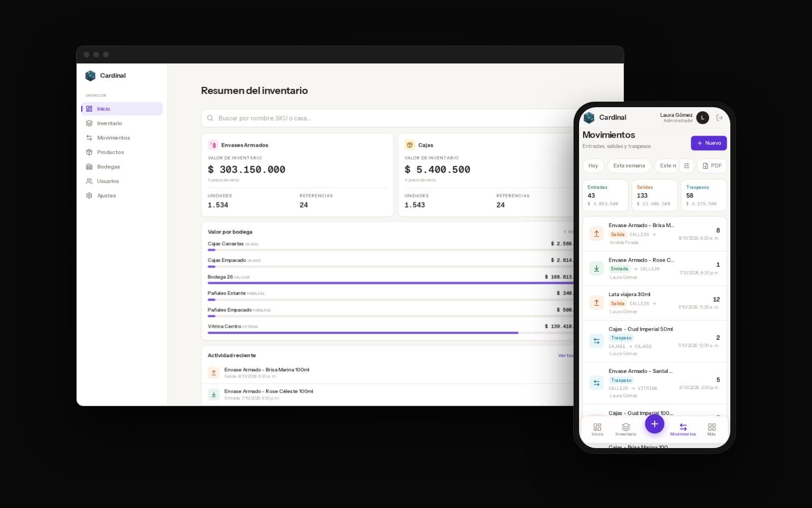Select Bodegas in the desktop sidebar
Image resolution: width=812 pixels, height=508 pixels.
click(x=122, y=167)
